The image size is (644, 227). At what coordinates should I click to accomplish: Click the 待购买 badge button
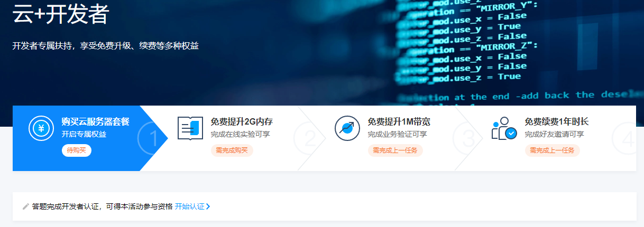point(77,150)
